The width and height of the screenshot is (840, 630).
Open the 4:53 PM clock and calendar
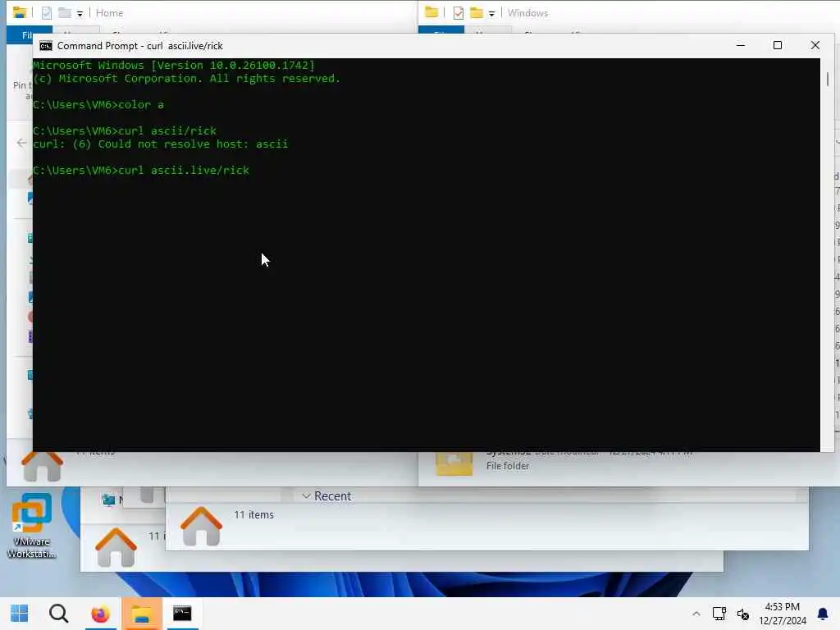pos(782,614)
